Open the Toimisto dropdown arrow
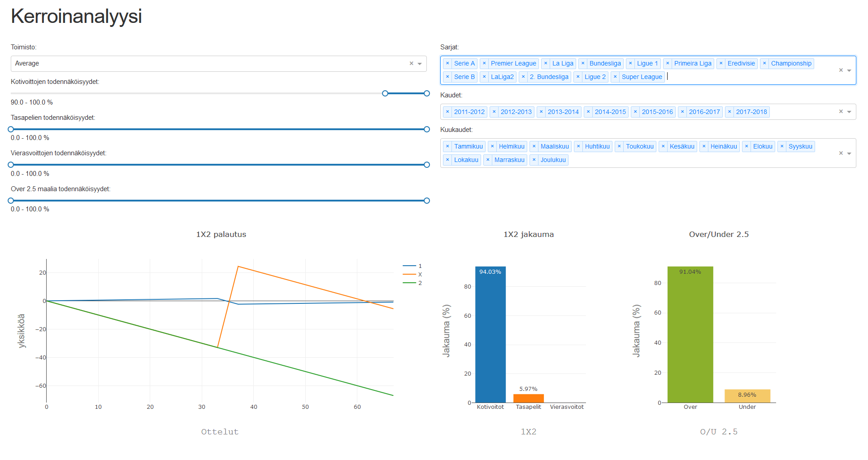The width and height of the screenshot is (868, 460). click(420, 64)
